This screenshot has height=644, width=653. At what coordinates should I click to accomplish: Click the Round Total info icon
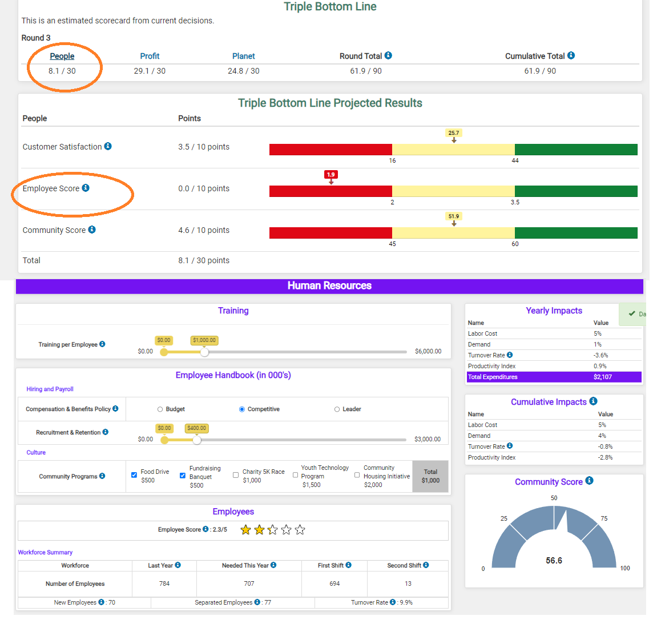(388, 55)
